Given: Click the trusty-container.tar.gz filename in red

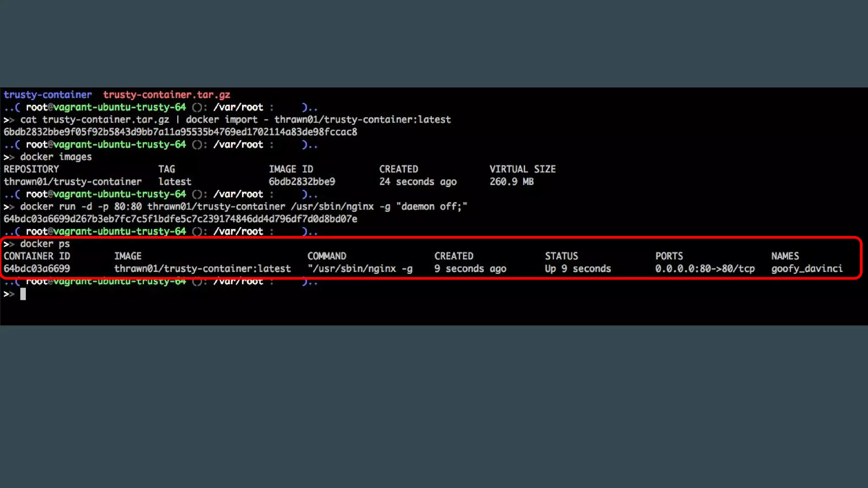Looking at the screenshot, I should point(167,95).
